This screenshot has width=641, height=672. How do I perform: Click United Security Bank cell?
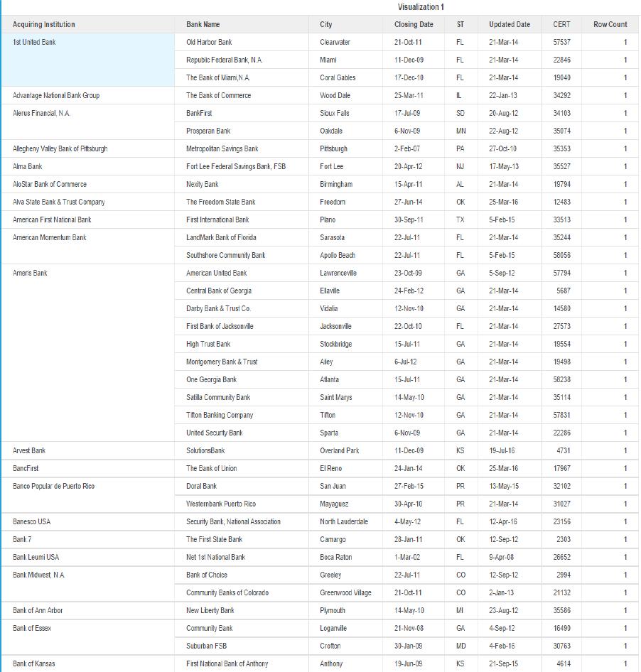[242, 433]
